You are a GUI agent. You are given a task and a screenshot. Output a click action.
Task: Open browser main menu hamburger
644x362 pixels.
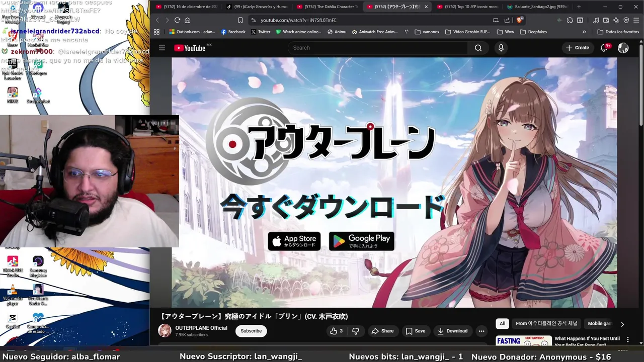tap(636, 20)
